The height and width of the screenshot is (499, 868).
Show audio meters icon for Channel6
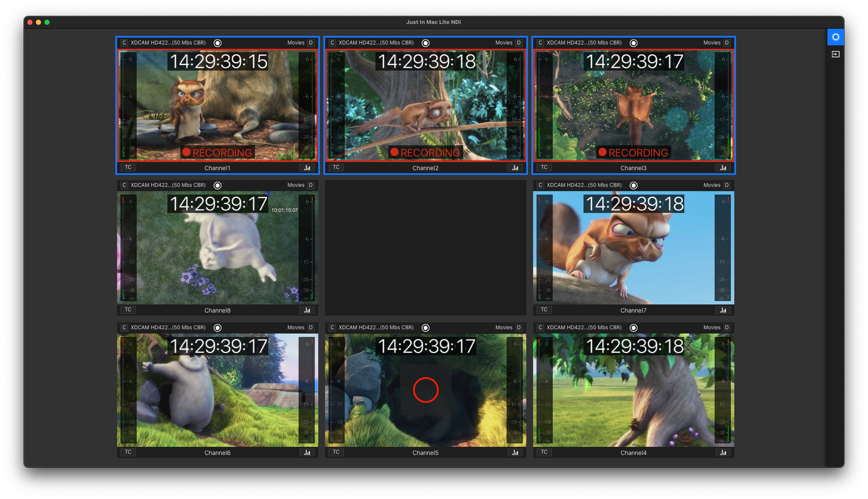pos(307,452)
